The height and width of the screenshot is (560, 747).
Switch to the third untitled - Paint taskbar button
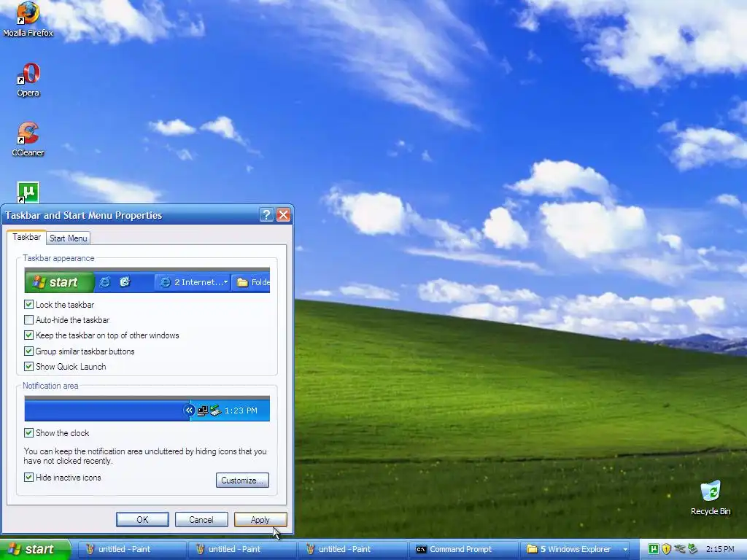[352, 550]
